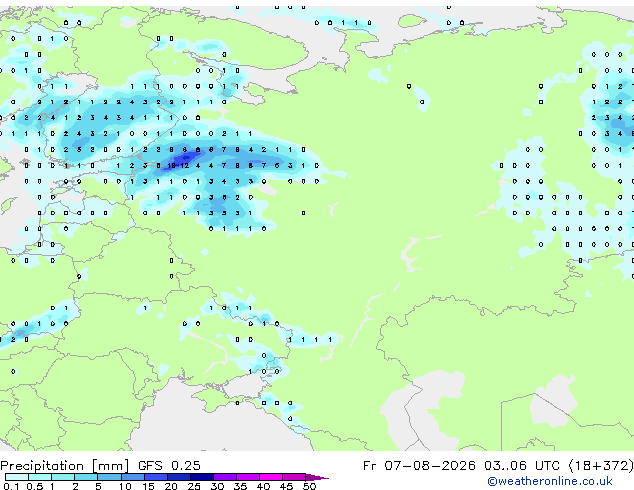
Task: Click the above-50 legend arrow tip
Action: 317,477
